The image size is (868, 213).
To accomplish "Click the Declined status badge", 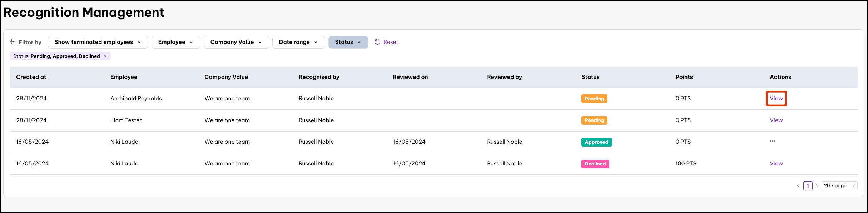I will pos(595,164).
